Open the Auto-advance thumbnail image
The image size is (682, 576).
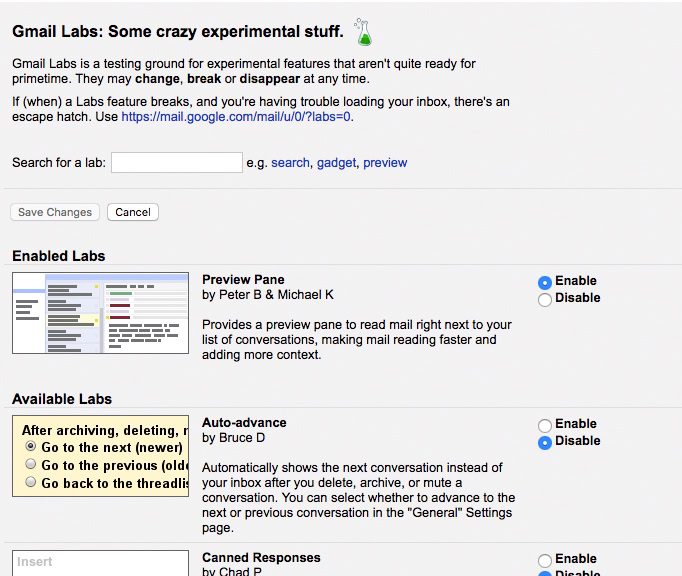click(x=100, y=456)
